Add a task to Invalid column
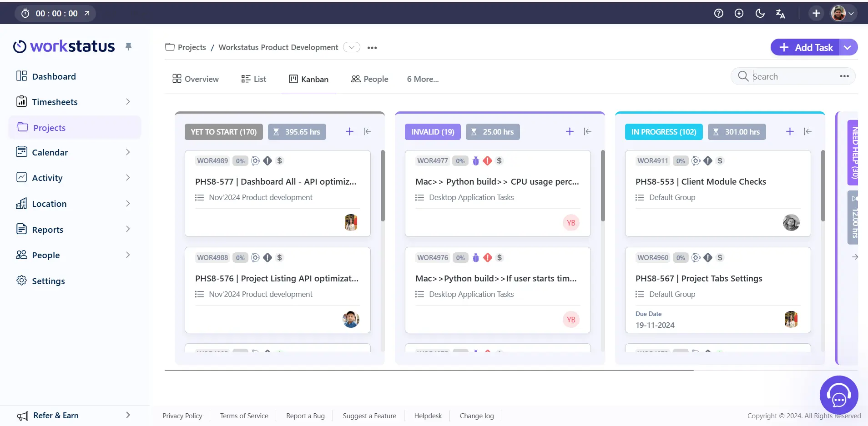Viewport: 868px width, 426px height. (x=570, y=131)
